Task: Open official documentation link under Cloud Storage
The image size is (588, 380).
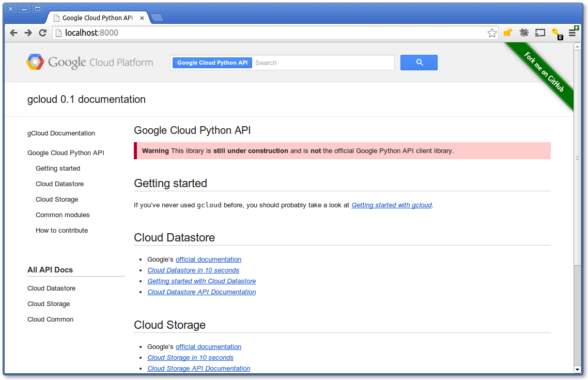Action: point(209,346)
